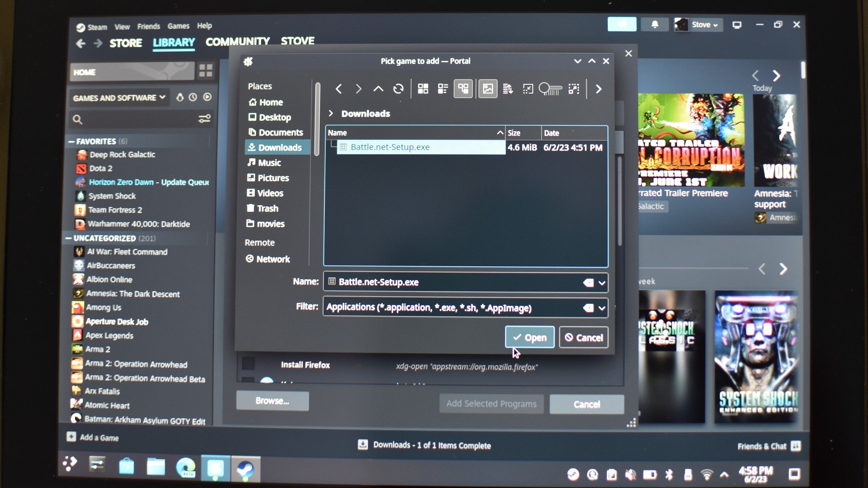Reload the Downloads folder view
Viewport: 868px width, 488px height.
(x=398, y=89)
